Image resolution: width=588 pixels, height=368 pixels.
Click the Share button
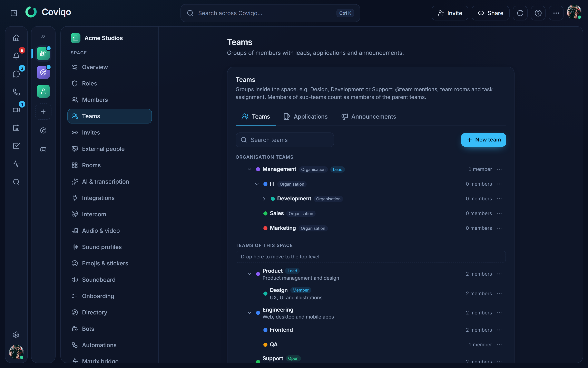(x=490, y=13)
